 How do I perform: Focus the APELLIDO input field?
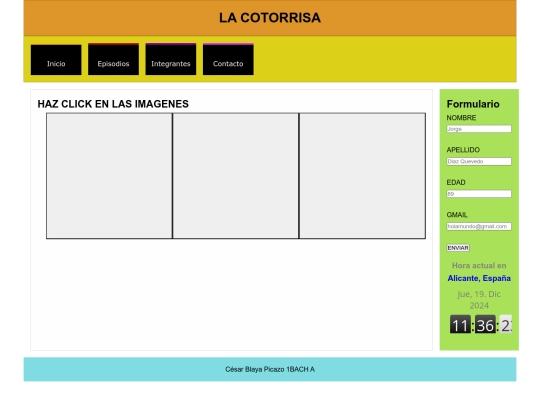click(479, 161)
